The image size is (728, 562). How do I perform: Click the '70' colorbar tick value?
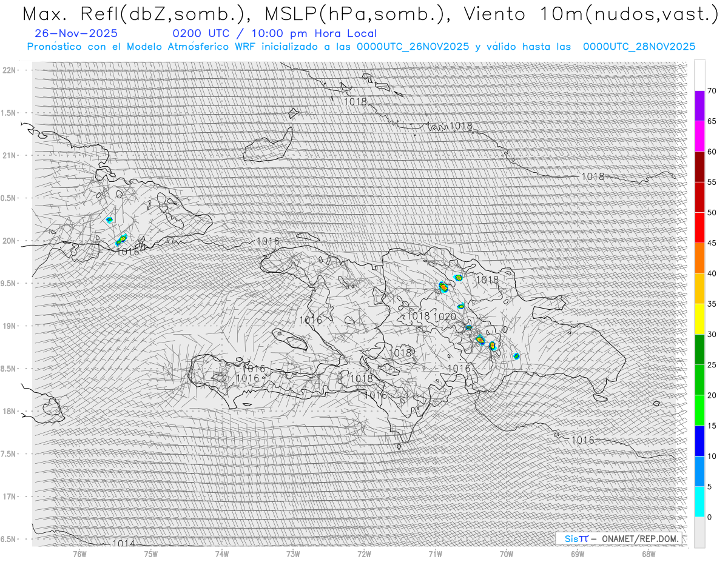click(x=712, y=91)
